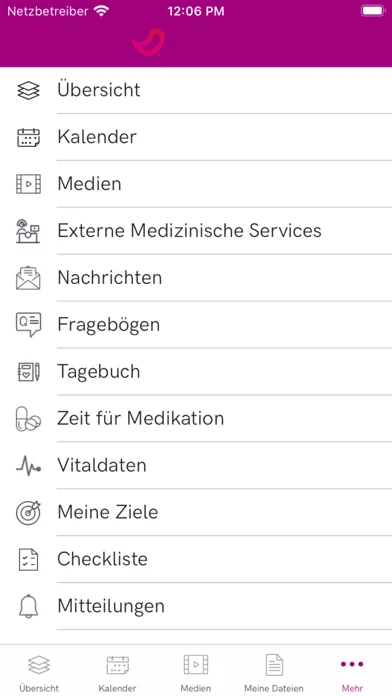The height and width of the screenshot is (696, 392).
Task: Tap the calendar icon next to Kalender
Action: (28, 137)
